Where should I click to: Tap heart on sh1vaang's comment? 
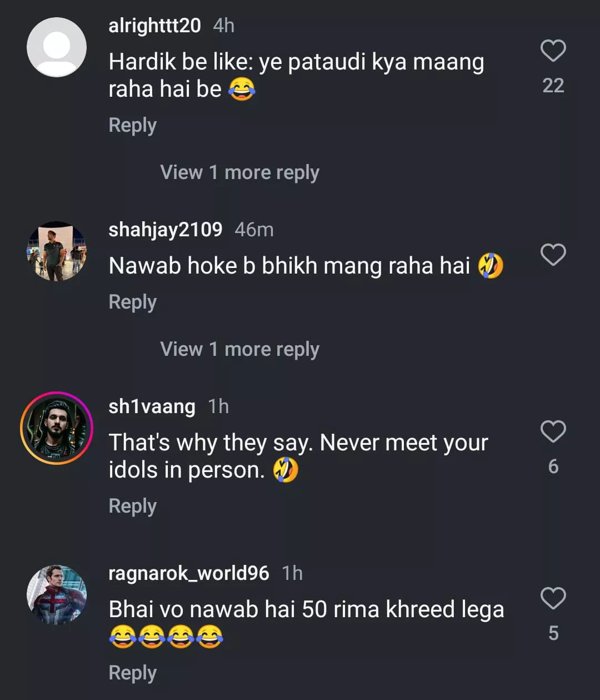pyautogui.click(x=553, y=432)
